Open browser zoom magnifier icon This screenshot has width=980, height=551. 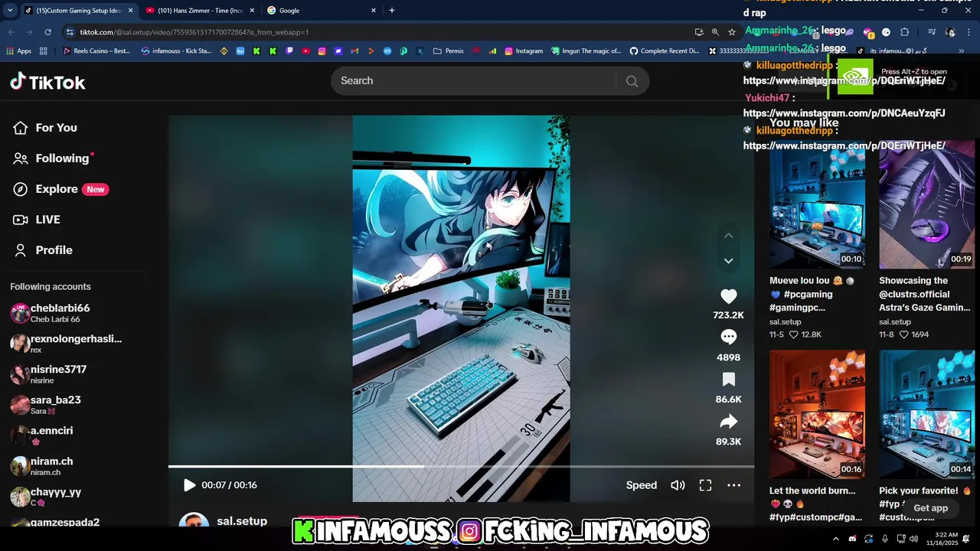715,32
